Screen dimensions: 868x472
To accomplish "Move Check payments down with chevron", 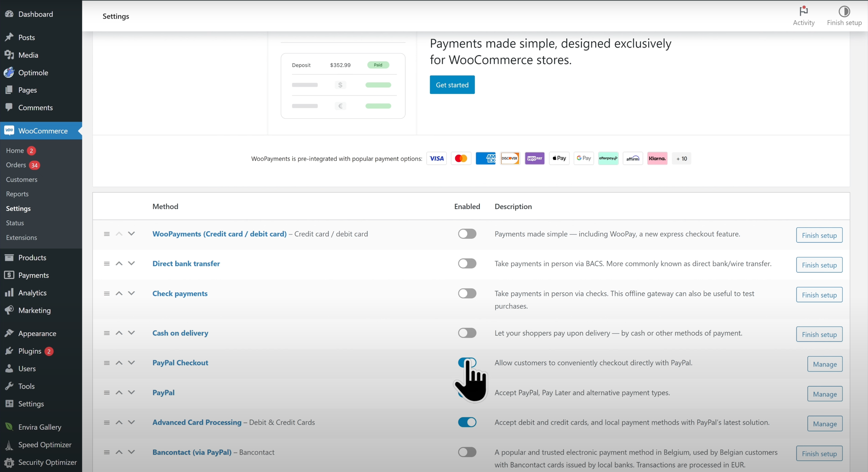I will (x=131, y=293).
